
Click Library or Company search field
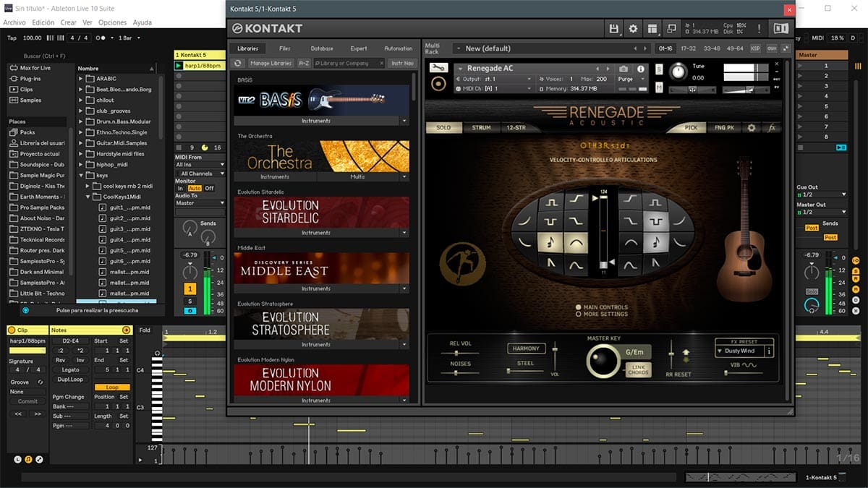[x=349, y=63]
